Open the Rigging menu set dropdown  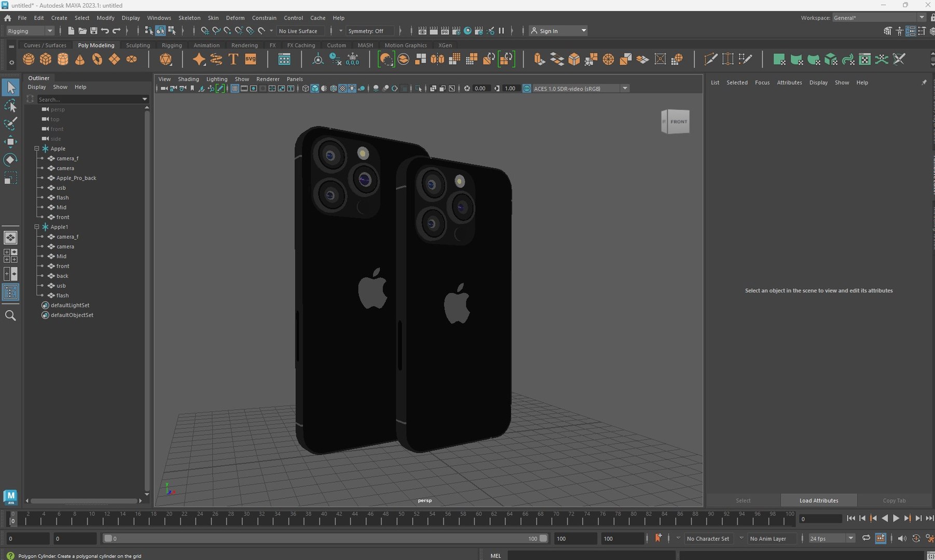[30, 31]
